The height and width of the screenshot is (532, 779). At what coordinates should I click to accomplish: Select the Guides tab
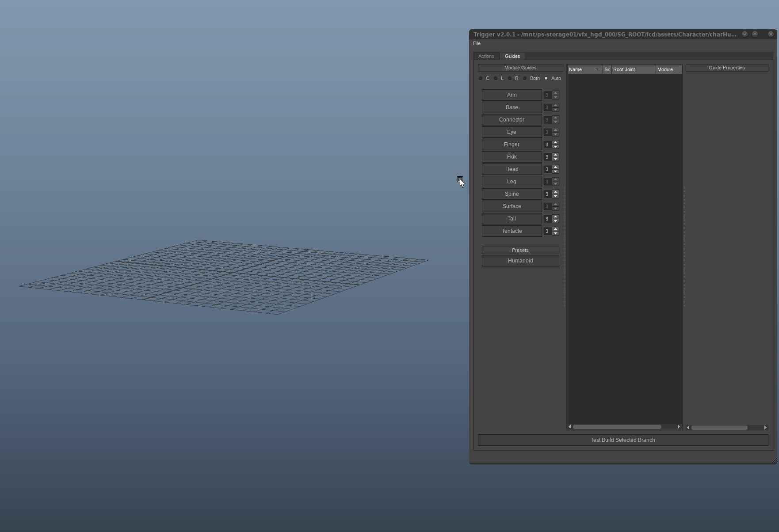pos(512,56)
